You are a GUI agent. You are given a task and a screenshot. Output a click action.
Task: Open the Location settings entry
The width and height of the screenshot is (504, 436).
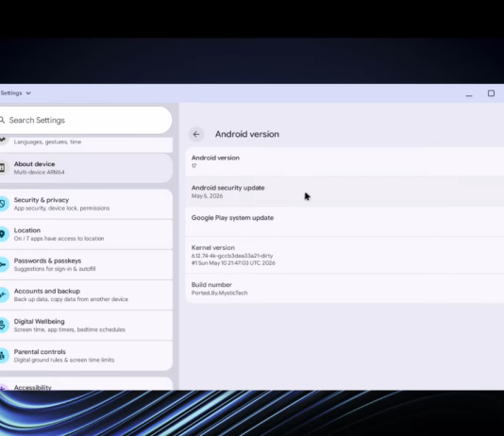tap(86, 234)
